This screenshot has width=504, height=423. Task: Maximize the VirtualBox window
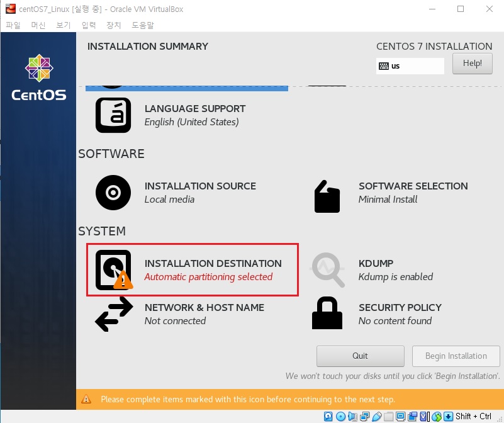[x=461, y=9]
